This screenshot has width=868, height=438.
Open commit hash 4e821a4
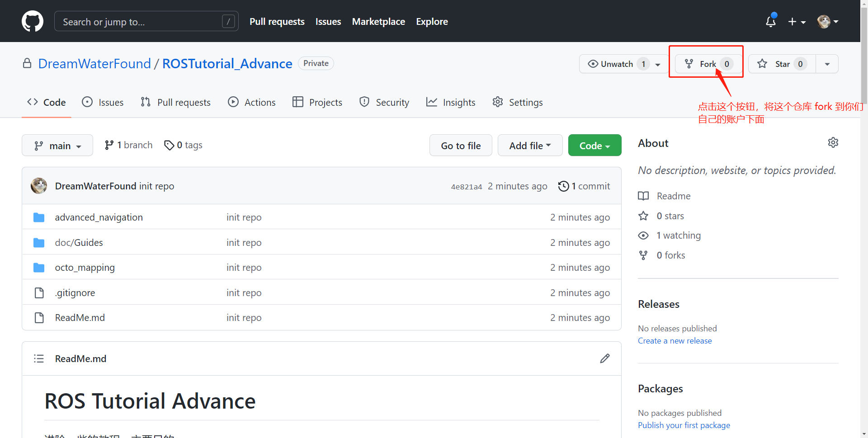(x=467, y=187)
